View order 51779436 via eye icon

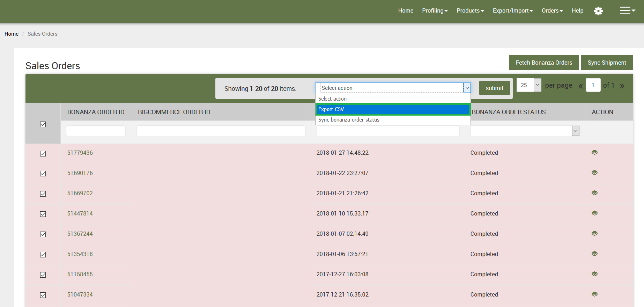(x=595, y=152)
